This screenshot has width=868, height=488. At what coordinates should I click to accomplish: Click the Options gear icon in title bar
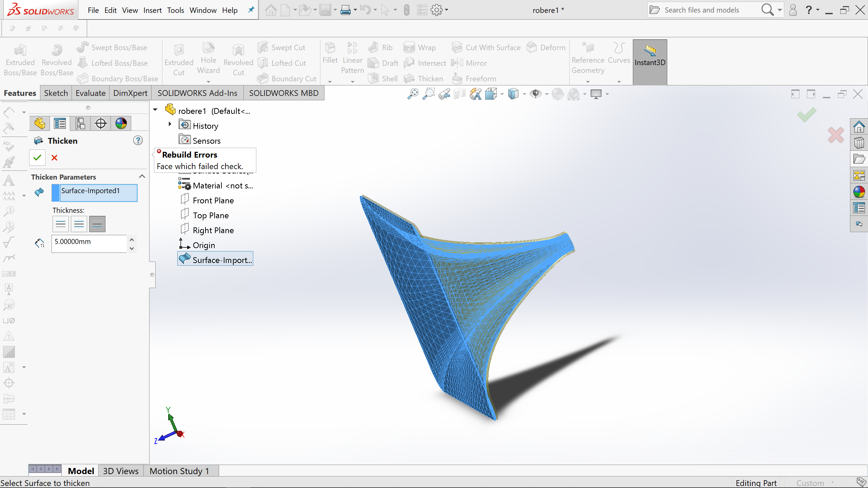point(437,10)
